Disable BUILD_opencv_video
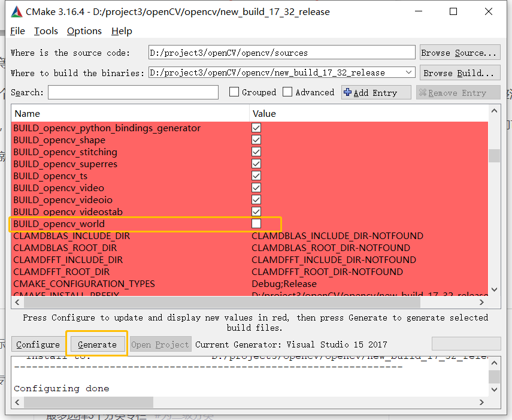Screen dimensions: 512x420 pyautogui.click(x=256, y=188)
